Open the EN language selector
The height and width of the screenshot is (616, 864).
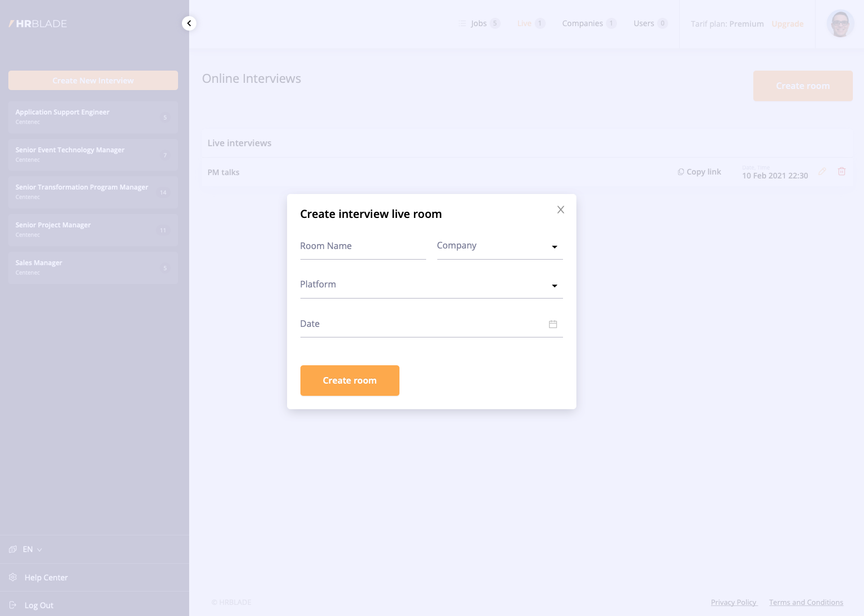(28, 549)
